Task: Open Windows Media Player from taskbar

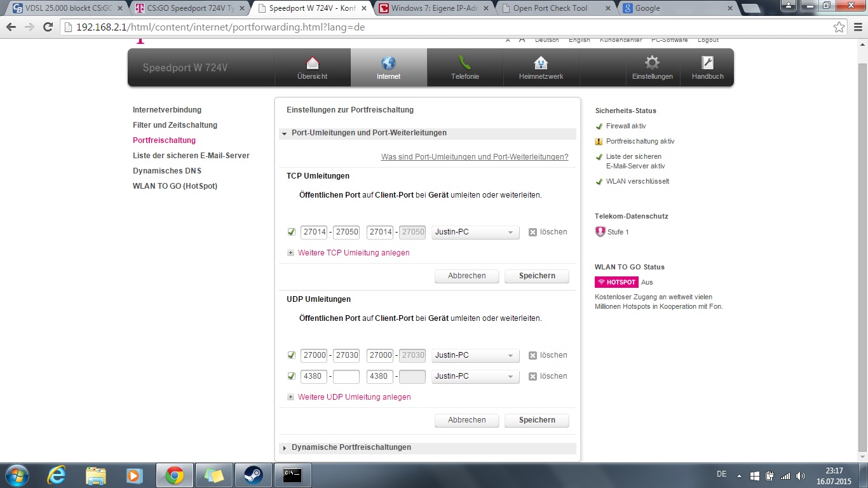Action: pos(135,475)
